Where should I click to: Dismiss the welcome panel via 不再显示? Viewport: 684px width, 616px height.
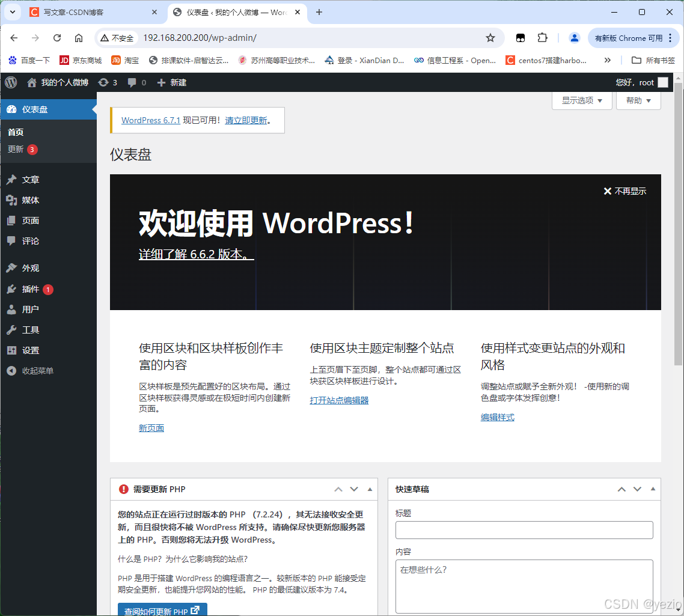626,191
